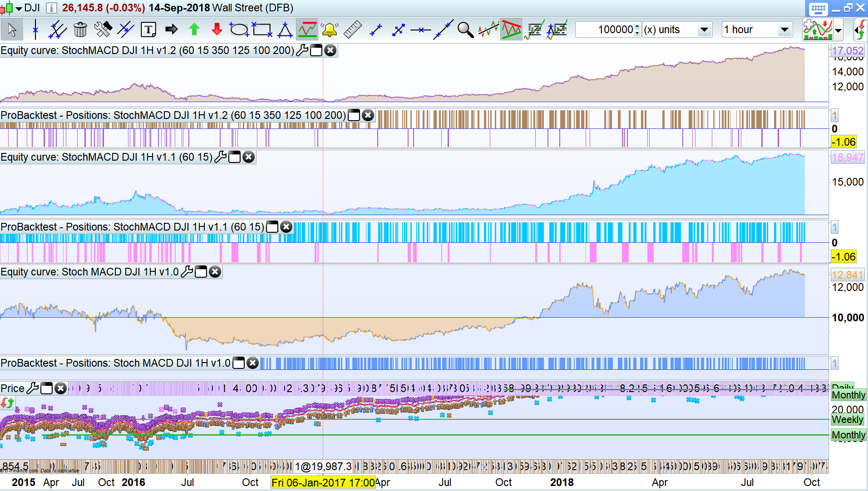Open the alert bell tool

pos(329,30)
